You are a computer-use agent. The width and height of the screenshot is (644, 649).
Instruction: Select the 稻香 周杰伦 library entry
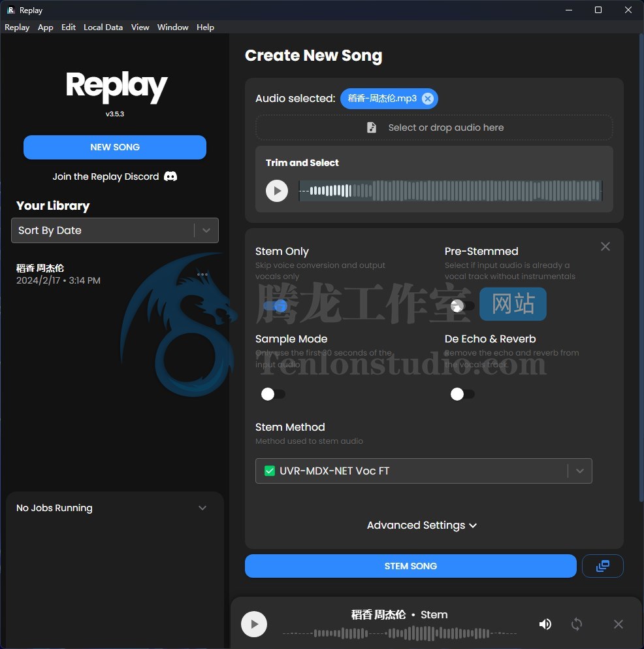point(58,274)
